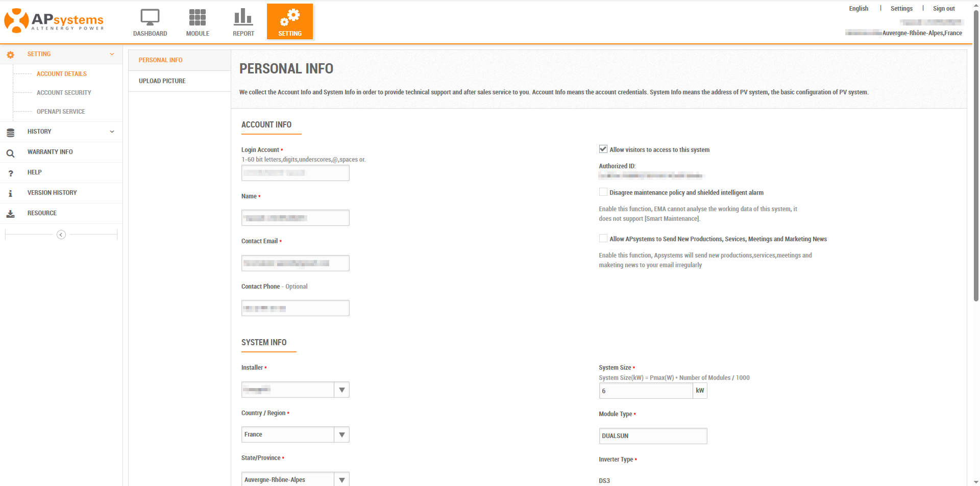980x486 pixels.
Task: Switch to the Upload Picture tab
Action: coord(162,81)
